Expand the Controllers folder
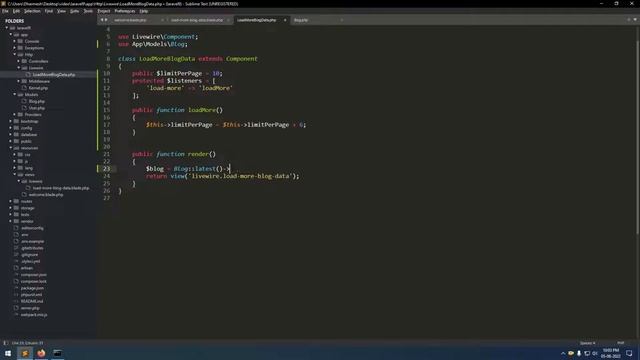The width and height of the screenshot is (640, 360). 19,61
